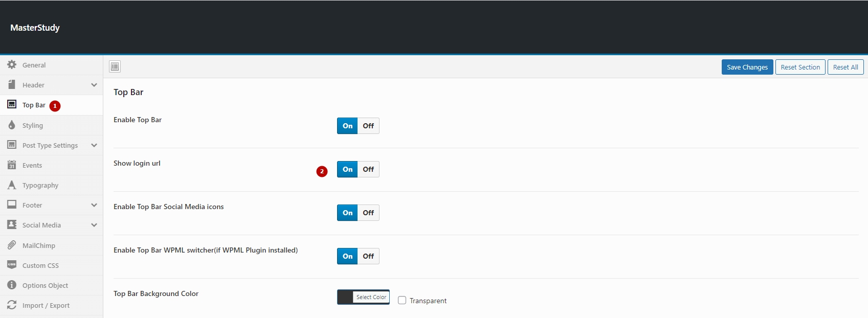
Task: Switch Show login url to Off
Action: click(x=368, y=169)
